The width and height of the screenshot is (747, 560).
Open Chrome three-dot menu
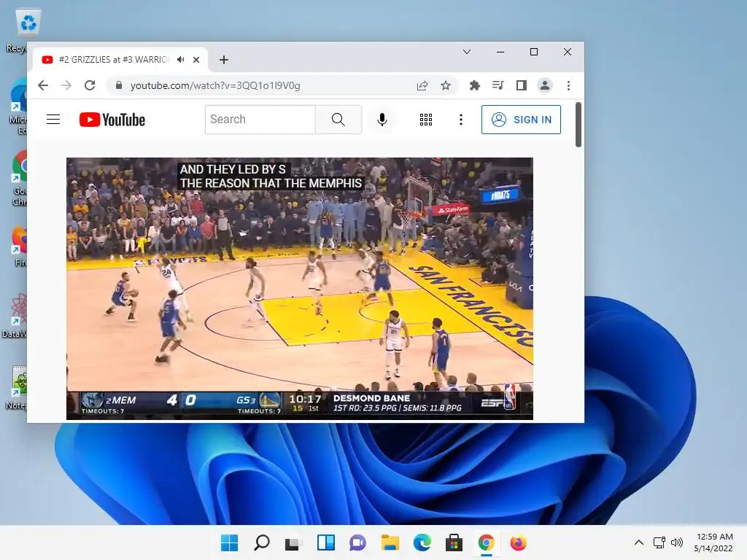click(x=568, y=86)
